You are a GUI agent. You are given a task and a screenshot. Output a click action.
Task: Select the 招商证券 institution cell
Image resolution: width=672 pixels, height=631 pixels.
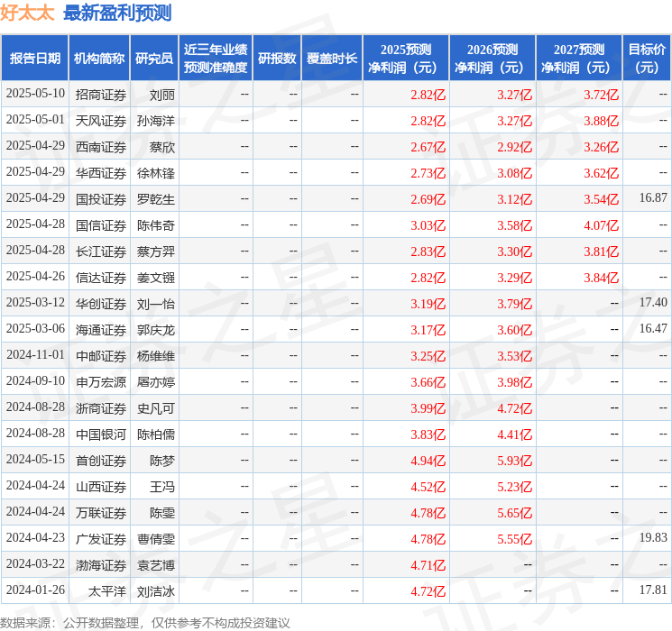(x=101, y=95)
